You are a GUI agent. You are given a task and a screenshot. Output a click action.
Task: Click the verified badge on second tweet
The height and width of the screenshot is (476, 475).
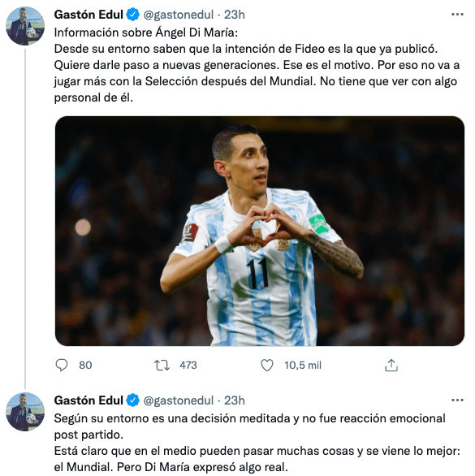tap(132, 400)
